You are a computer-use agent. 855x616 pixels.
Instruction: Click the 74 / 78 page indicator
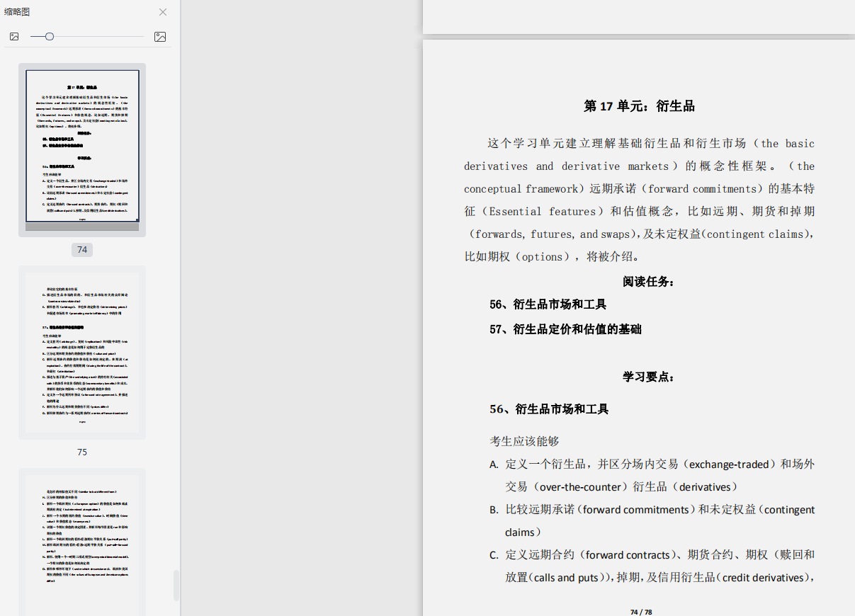pyautogui.click(x=641, y=612)
